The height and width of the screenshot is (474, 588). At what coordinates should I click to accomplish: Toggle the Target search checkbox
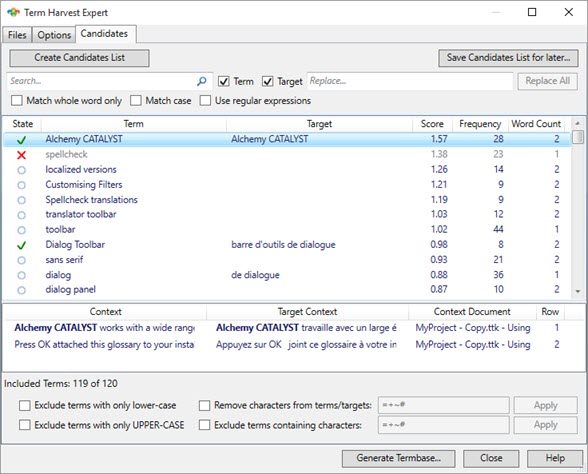click(267, 81)
